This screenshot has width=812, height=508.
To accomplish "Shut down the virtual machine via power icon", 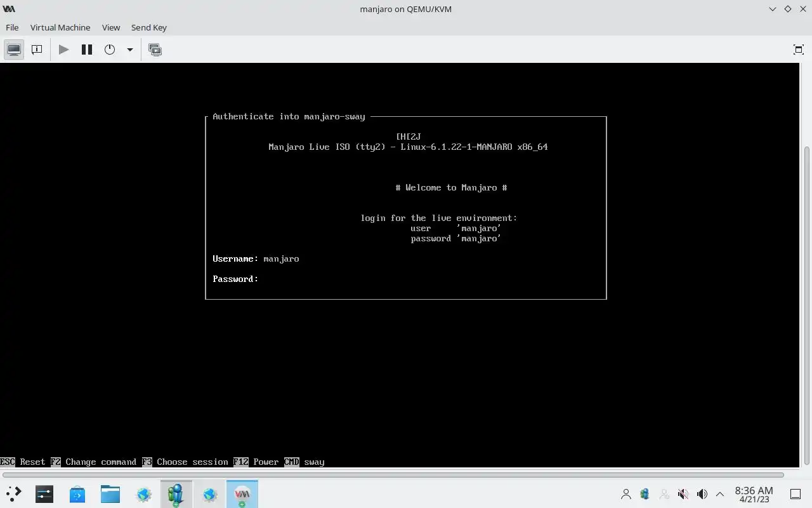I will click(x=110, y=50).
